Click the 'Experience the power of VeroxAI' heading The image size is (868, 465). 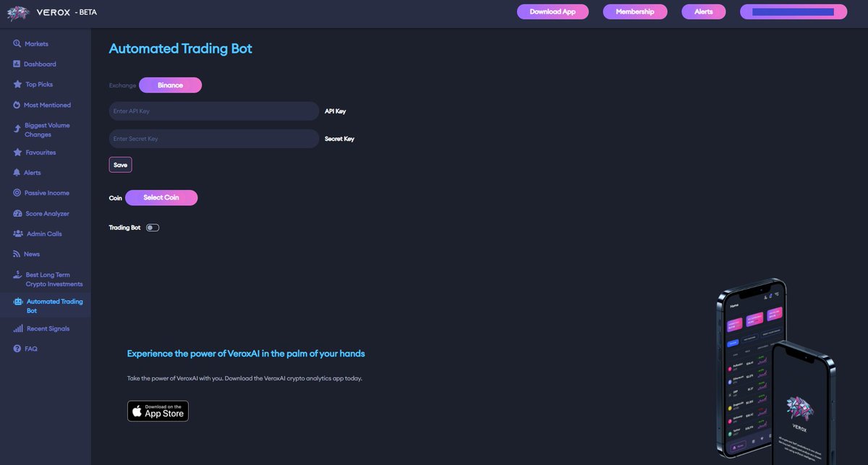pos(246,354)
